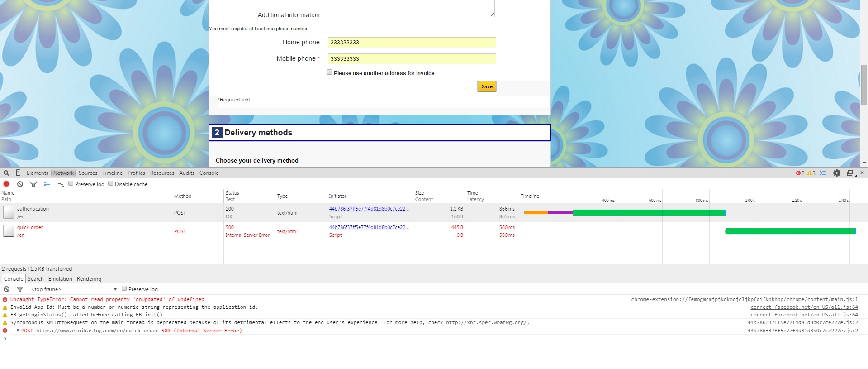Viewport: 868px width, 369px height.
Task: Click the Mobile phone input field
Action: click(412, 59)
